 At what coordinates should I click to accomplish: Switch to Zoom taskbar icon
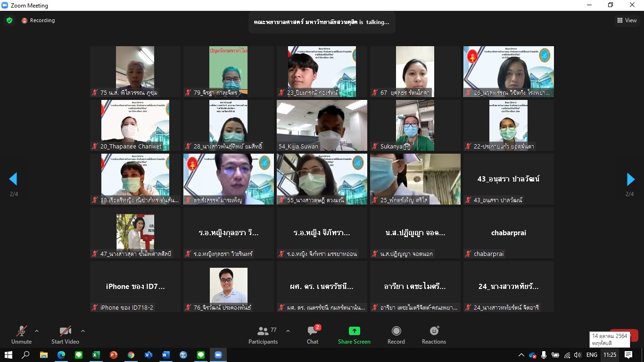tap(218, 355)
